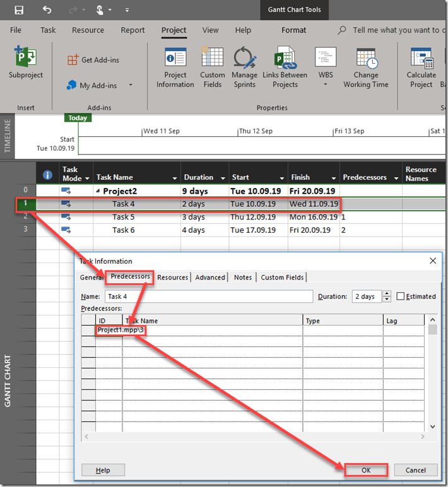The height and width of the screenshot is (487, 448).
Task: Toggle the Estimated checkbox
Action: 401,296
